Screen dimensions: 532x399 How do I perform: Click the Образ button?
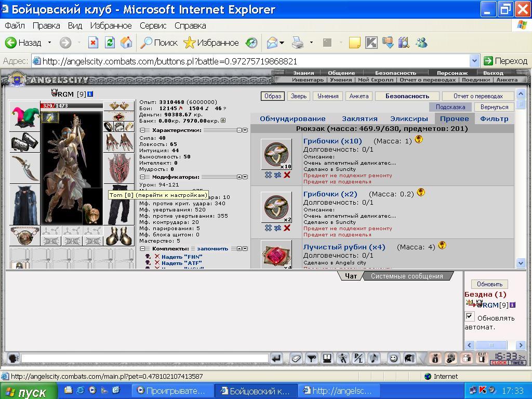(x=273, y=96)
